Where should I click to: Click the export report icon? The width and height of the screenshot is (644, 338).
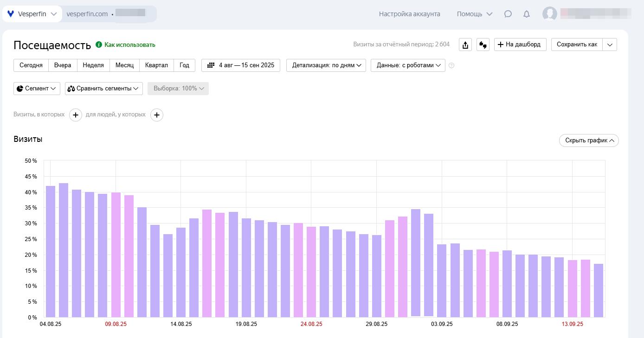point(465,45)
